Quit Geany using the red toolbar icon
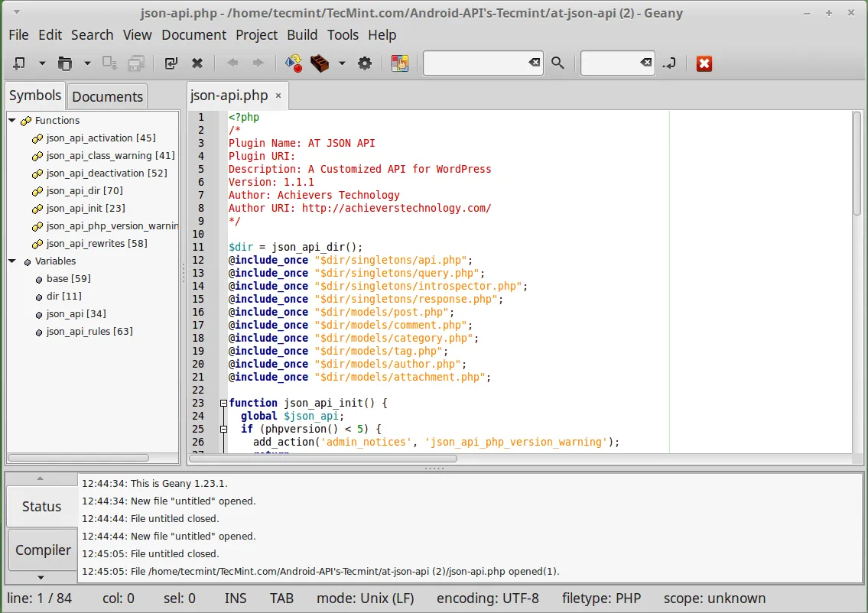This screenshot has height=613, width=868. pyautogui.click(x=704, y=63)
